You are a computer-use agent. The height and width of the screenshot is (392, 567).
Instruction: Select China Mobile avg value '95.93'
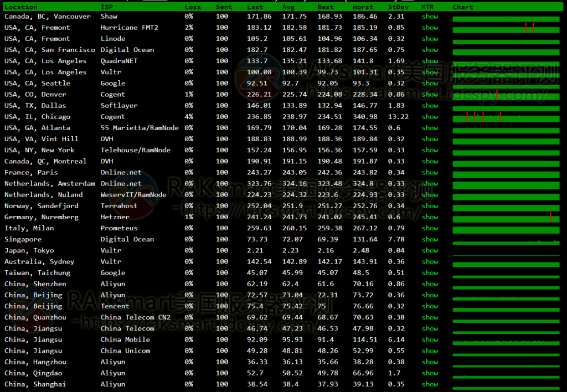(x=292, y=339)
